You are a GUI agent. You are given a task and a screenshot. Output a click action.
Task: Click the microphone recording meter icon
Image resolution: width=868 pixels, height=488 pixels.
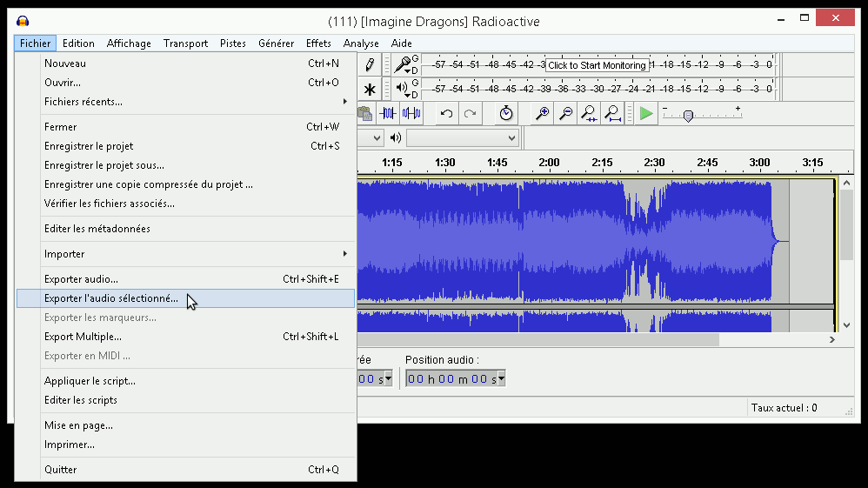point(403,65)
